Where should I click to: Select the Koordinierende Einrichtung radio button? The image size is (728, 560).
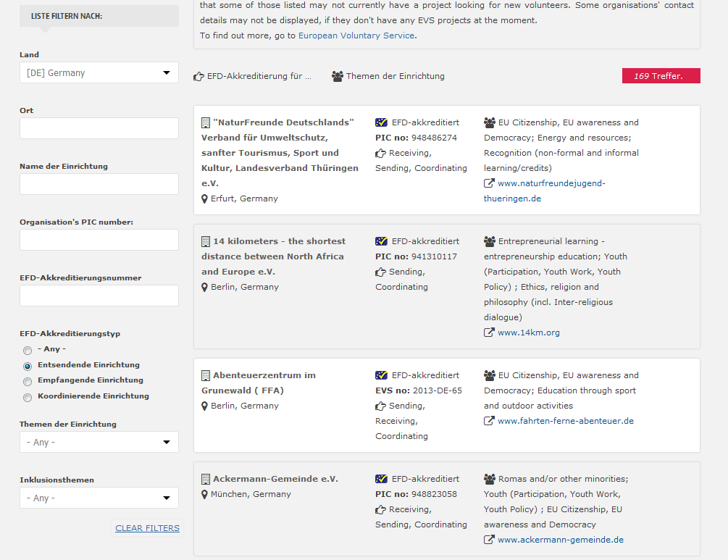[27, 397]
